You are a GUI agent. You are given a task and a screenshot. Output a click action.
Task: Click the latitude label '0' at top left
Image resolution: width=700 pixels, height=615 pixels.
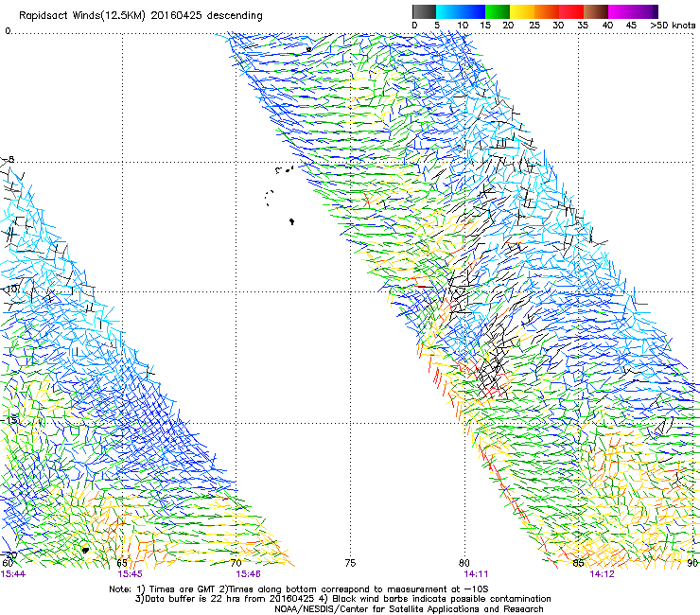point(8,31)
